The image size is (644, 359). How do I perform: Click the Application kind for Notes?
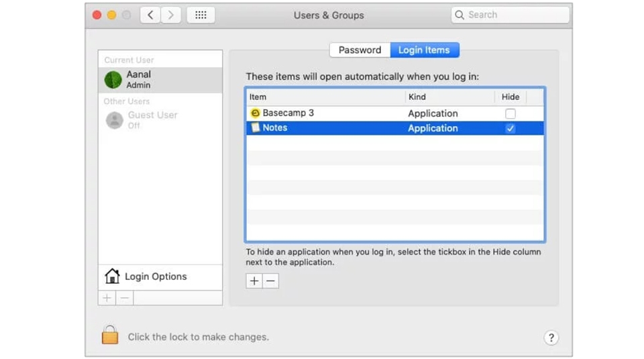point(433,128)
